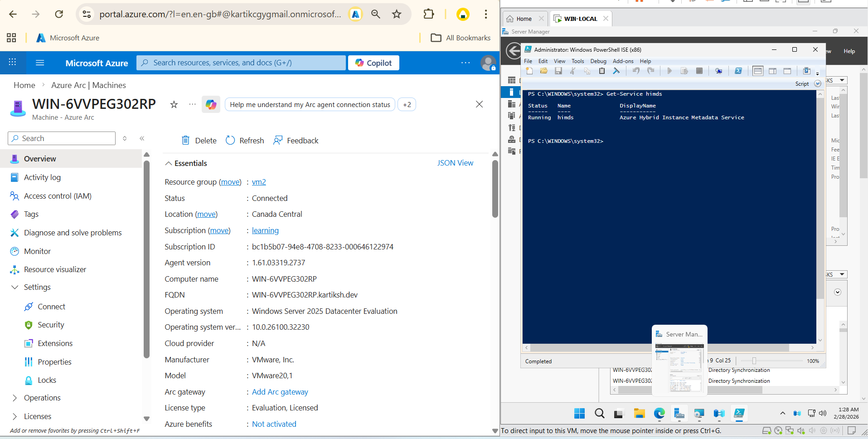Open Azure account avatar menu
868x439 pixels.
pos(488,63)
